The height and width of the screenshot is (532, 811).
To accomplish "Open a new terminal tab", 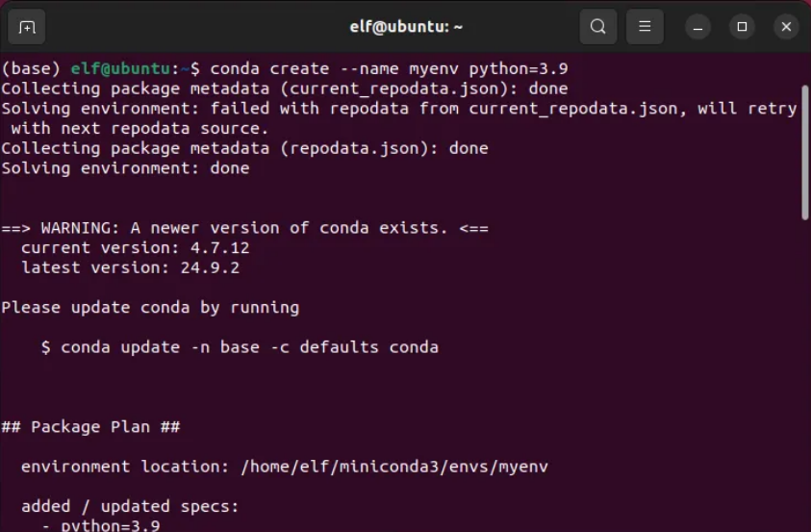I will pyautogui.click(x=27, y=27).
